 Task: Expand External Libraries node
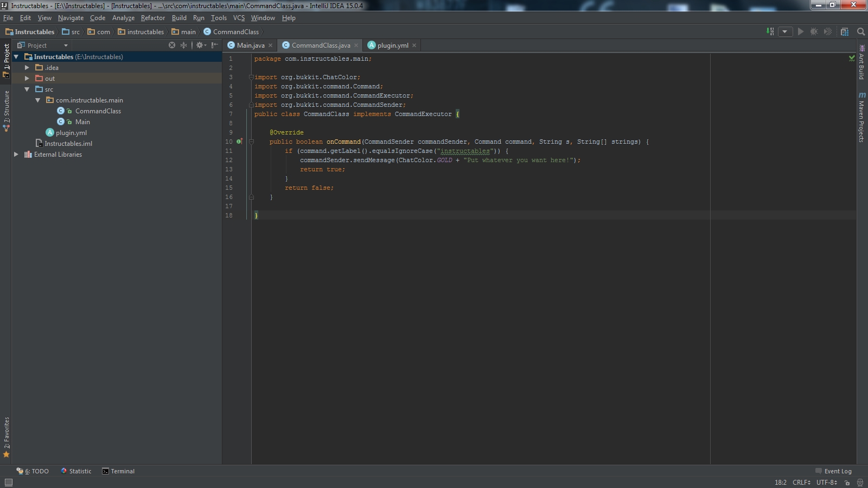(x=16, y=154)
